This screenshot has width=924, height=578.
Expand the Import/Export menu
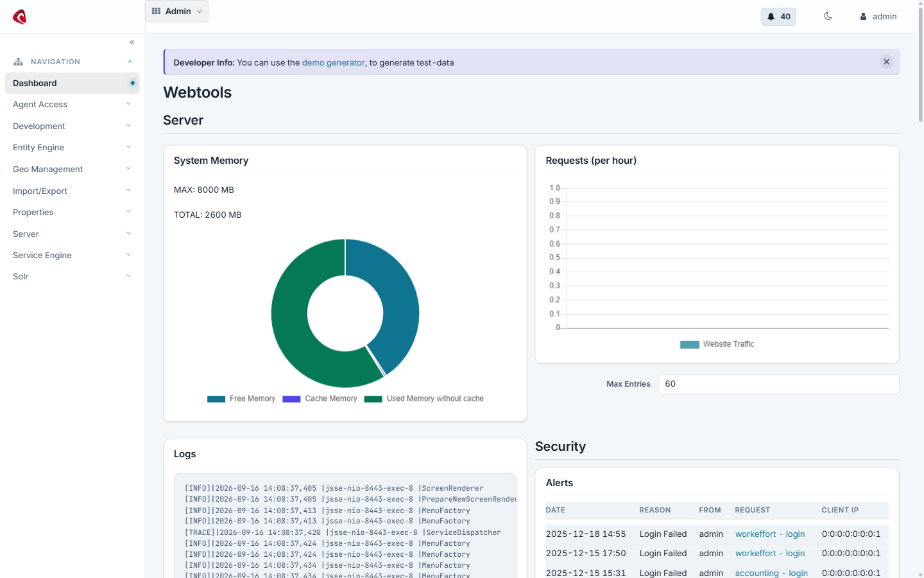point(72,191)
